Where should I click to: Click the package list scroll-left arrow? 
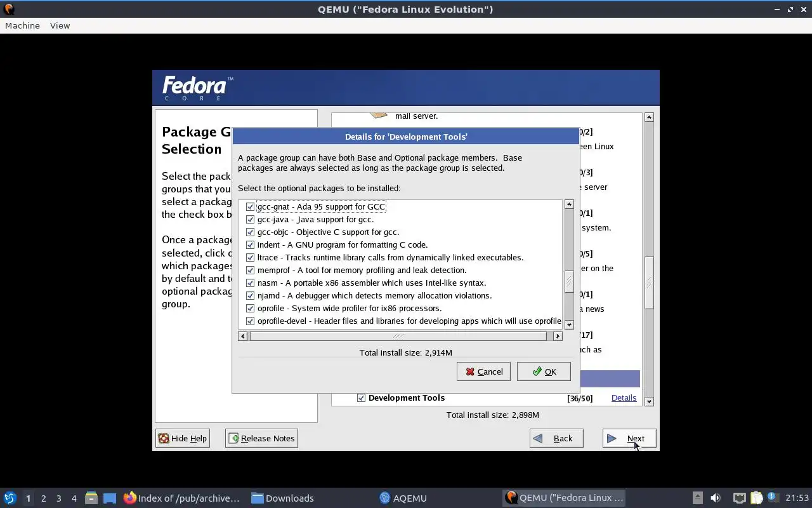coord(242,336)
